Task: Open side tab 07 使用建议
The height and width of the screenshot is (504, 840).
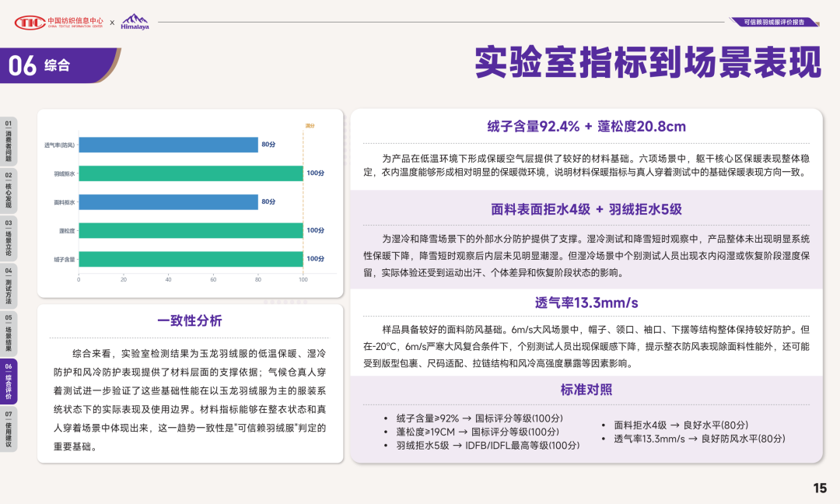Action: (9, 429)
